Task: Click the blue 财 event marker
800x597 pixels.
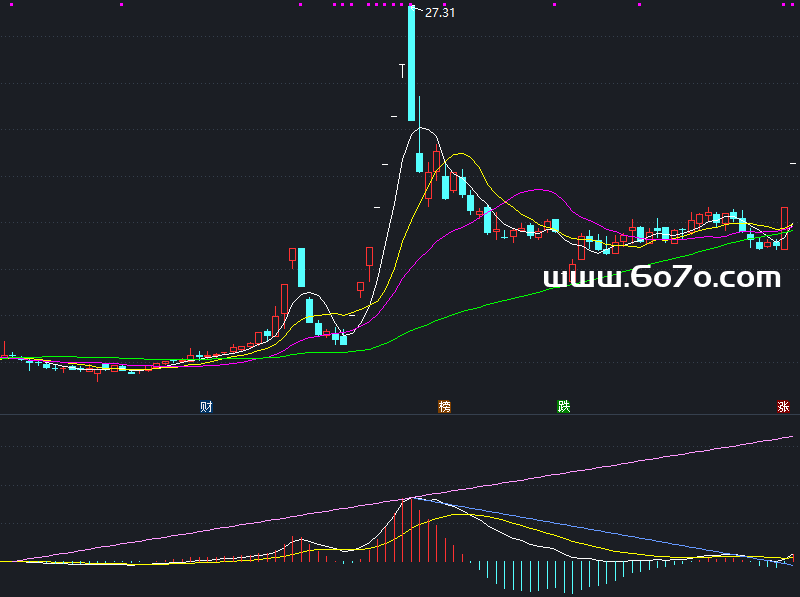Action: tap(206, 407)
